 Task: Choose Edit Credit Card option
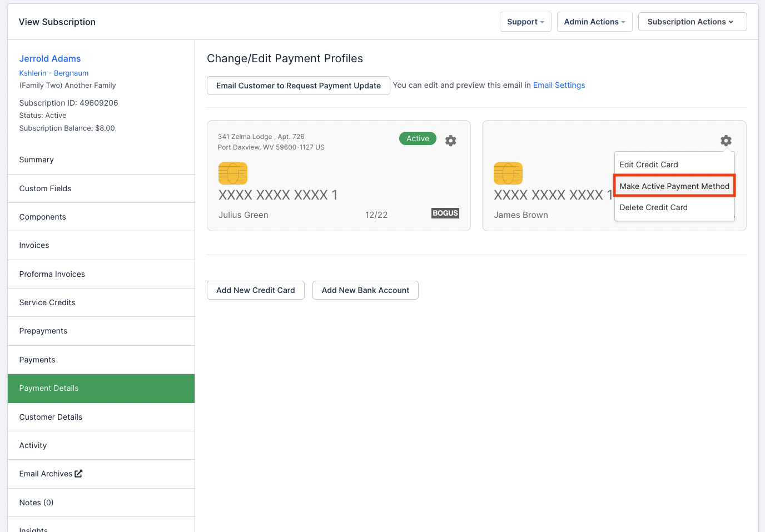(x=648, y=165)
